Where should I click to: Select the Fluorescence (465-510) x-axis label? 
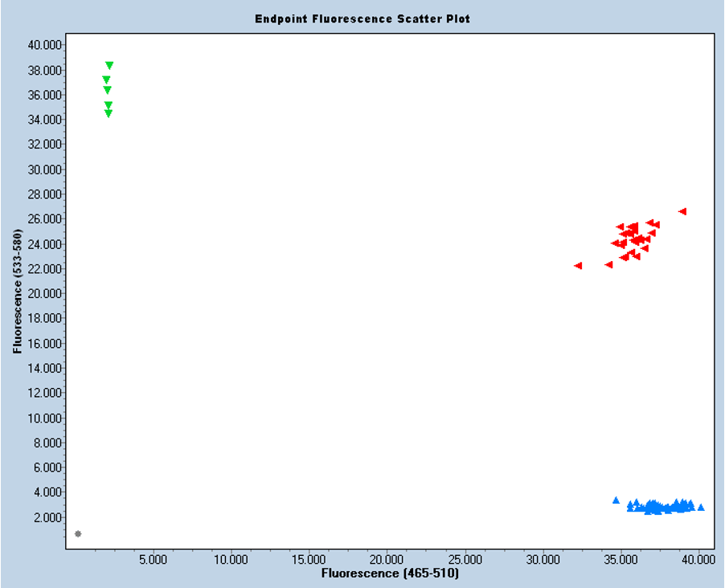point(390,574)
